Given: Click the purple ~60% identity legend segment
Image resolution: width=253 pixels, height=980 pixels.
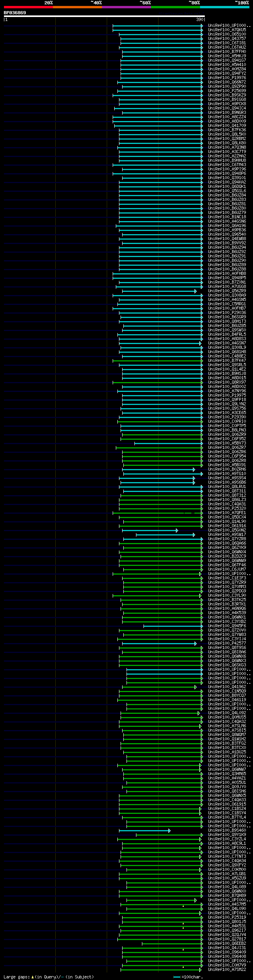Looking at the screenshot, I should (x=126, y=7).
